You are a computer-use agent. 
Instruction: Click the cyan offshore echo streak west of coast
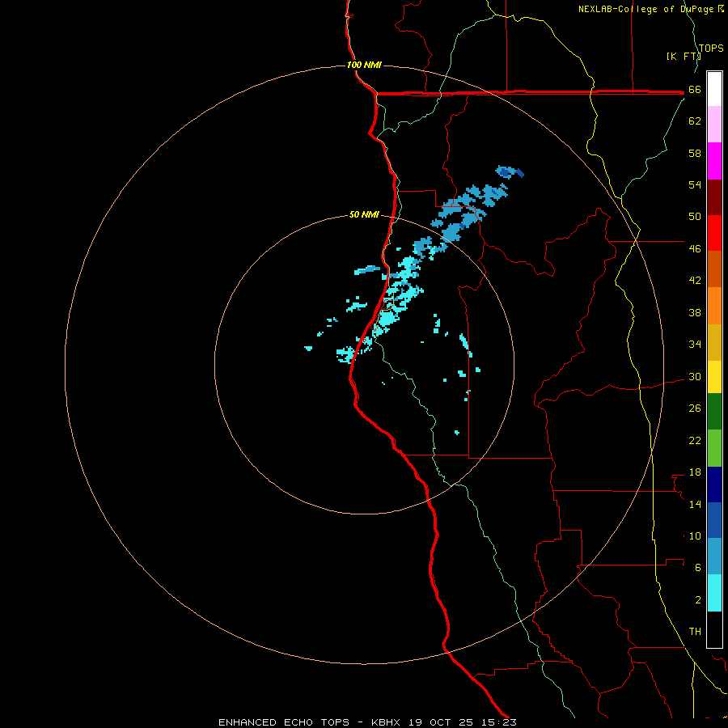367,269
